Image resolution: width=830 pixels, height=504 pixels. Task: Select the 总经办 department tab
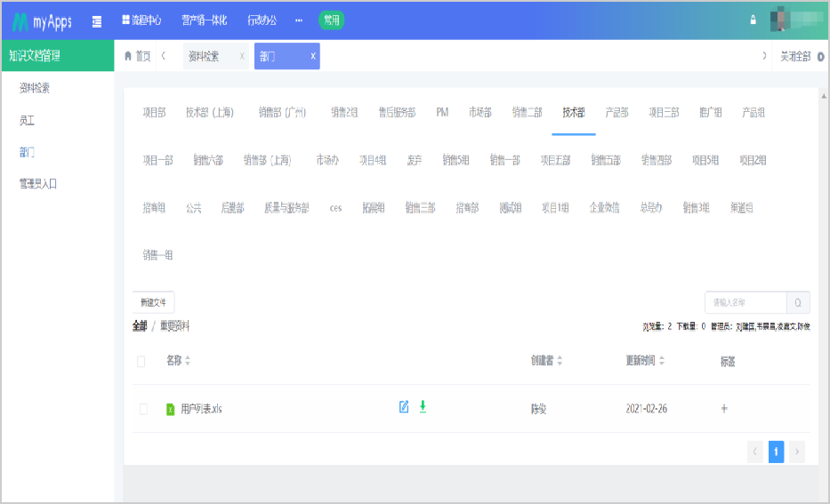(651, 208)
